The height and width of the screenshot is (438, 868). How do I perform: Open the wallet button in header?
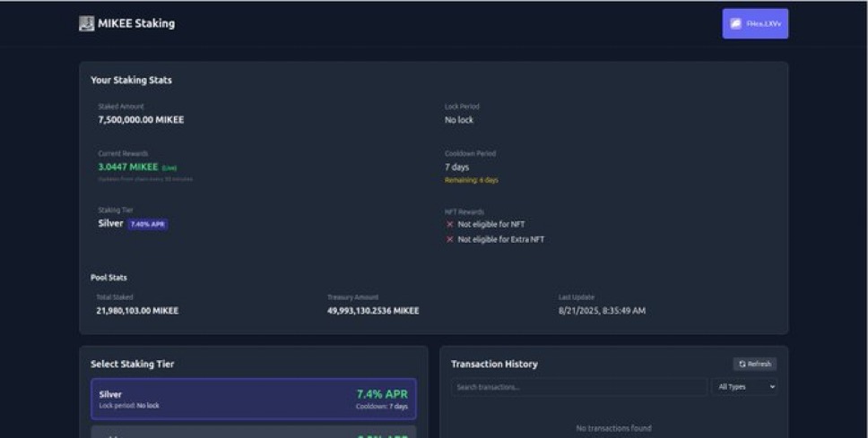755,24
